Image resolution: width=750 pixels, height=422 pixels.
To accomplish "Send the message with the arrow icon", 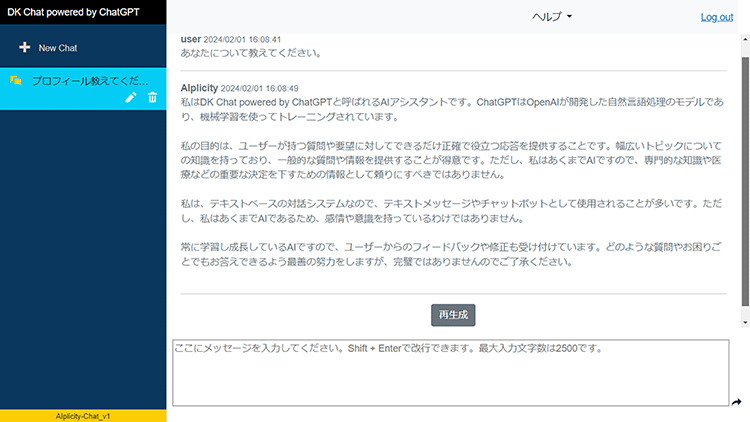I will click(736, 402).
